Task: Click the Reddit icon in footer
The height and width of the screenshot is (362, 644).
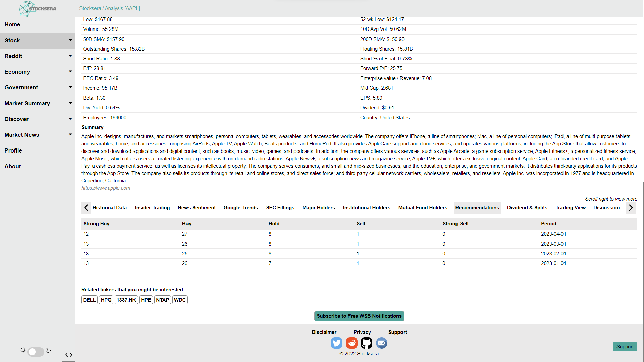Action: [x=352, y=343]
